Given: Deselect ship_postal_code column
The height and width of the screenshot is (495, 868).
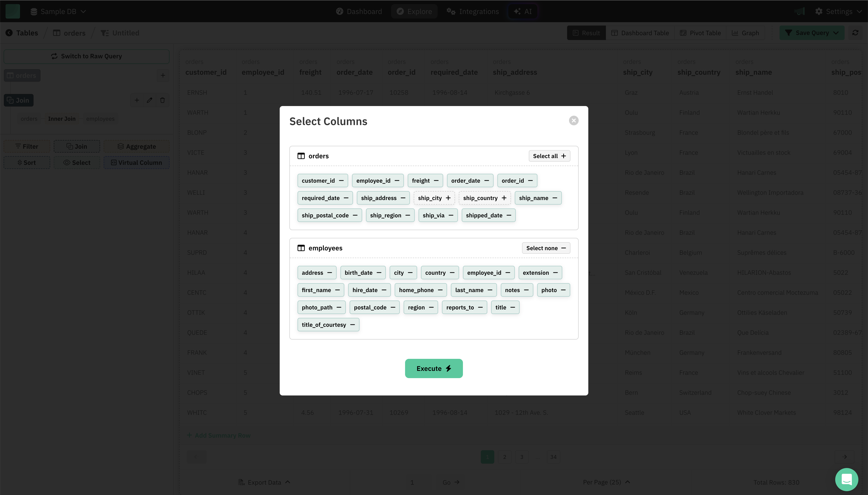Looking at the screenshot, I should pos(329,215).
